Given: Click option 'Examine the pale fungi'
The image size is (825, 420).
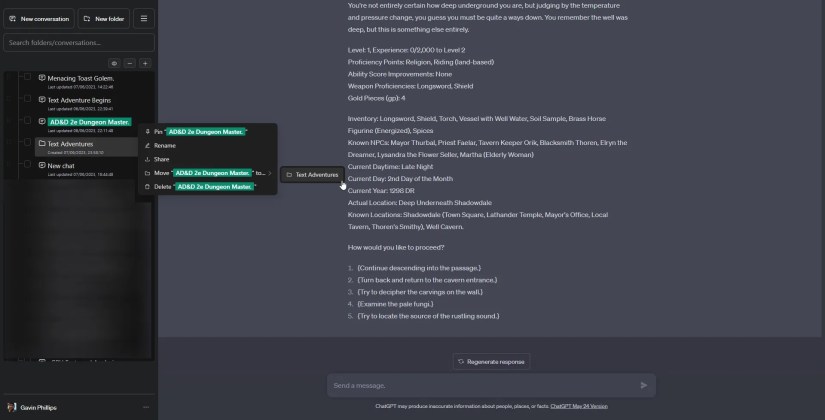Looking at the screenshot, I should 395,304.
